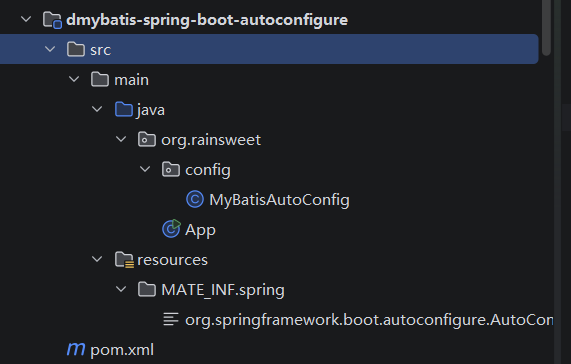Click the resources root folder icon
The width and height of the screenshot is (571, 364).
[x=125, y=260]
